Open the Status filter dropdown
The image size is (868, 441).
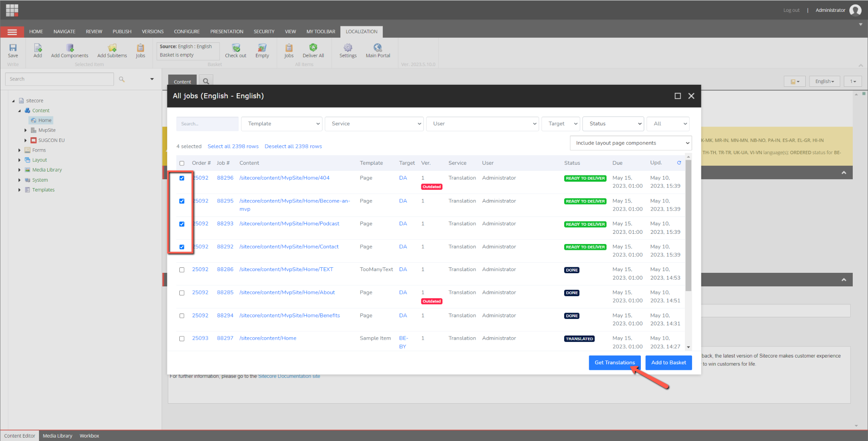[x=613, y=124]
